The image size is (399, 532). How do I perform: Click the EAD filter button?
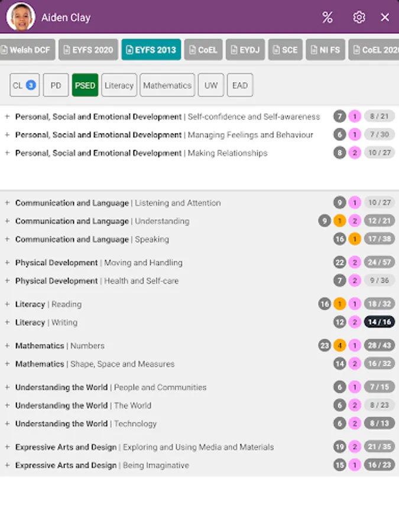click(240, 85)
